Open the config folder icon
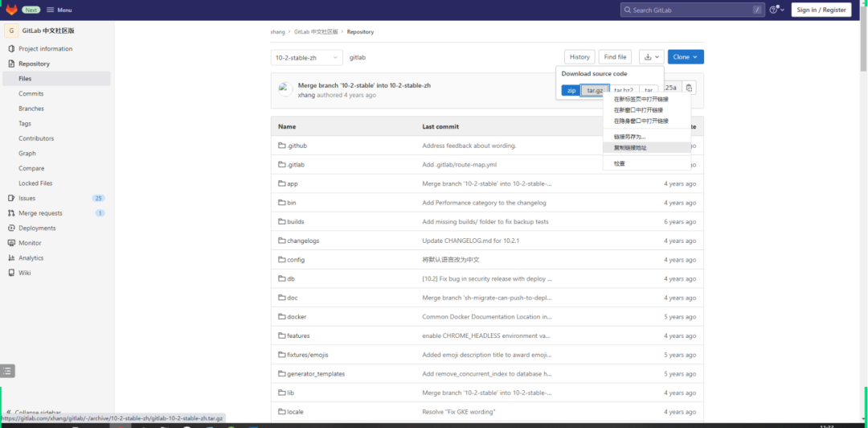 pos(282,260)
